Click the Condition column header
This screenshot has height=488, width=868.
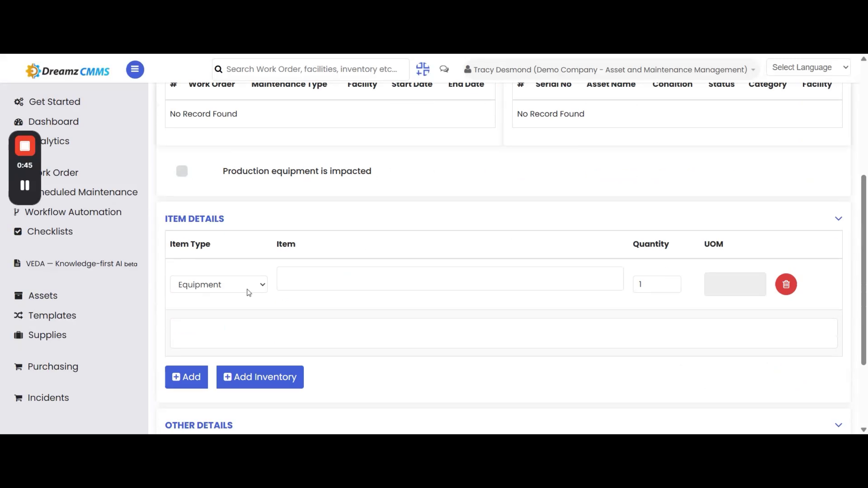[x=672, y=85]
